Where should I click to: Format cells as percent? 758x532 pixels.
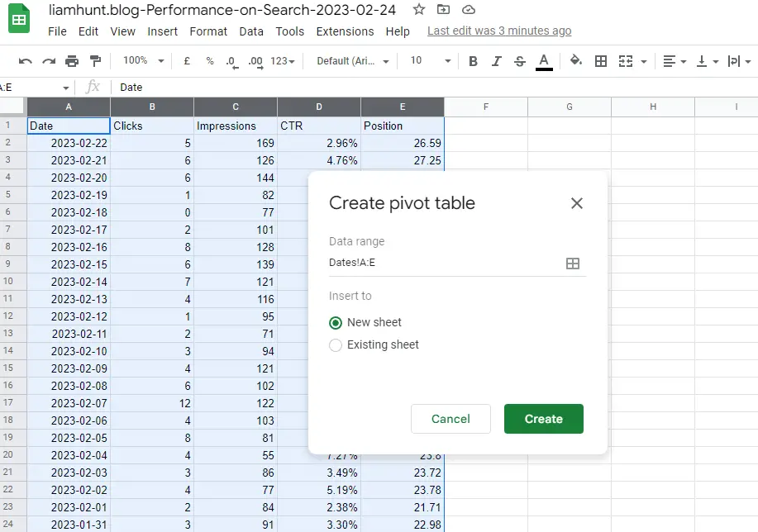click(210, 61)
